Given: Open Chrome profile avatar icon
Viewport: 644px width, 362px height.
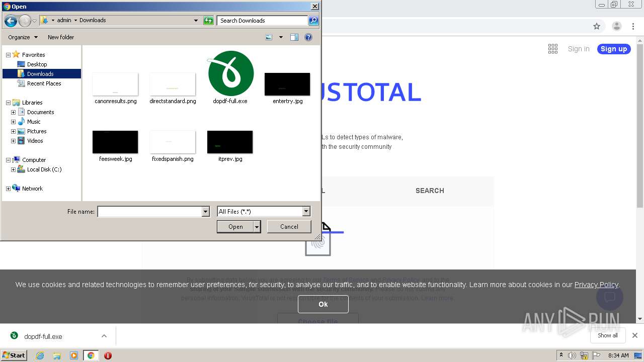Looking at the screenshot, I should (616, 26).
